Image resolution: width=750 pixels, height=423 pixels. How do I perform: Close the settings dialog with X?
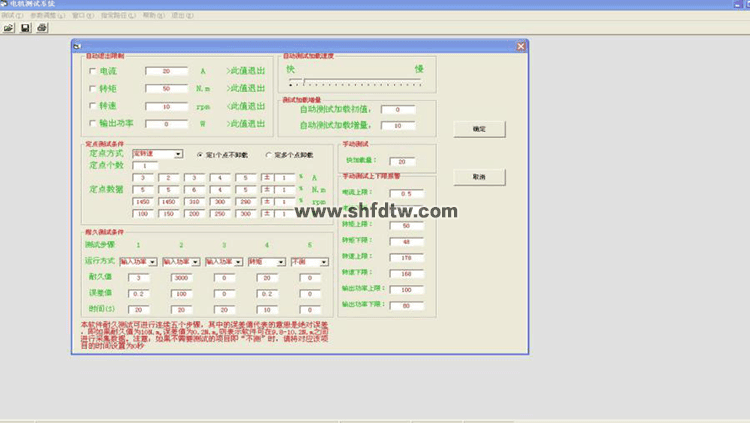520,46
